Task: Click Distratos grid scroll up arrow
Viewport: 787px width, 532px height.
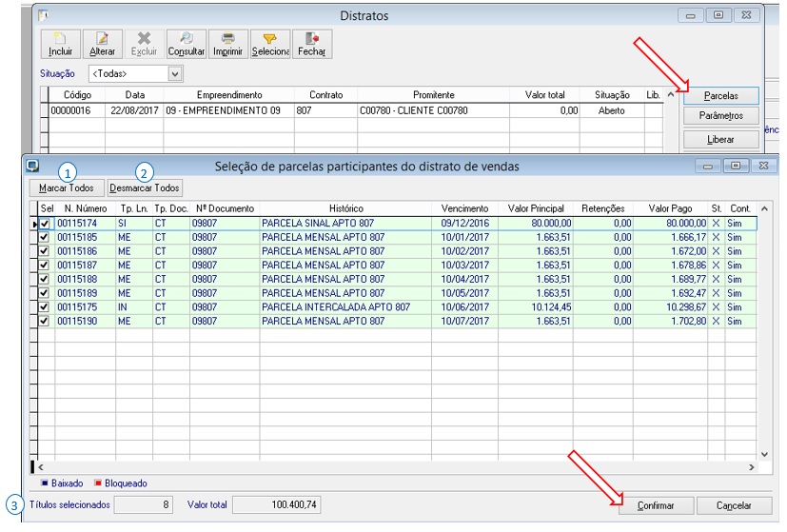Action: (671, 95)
